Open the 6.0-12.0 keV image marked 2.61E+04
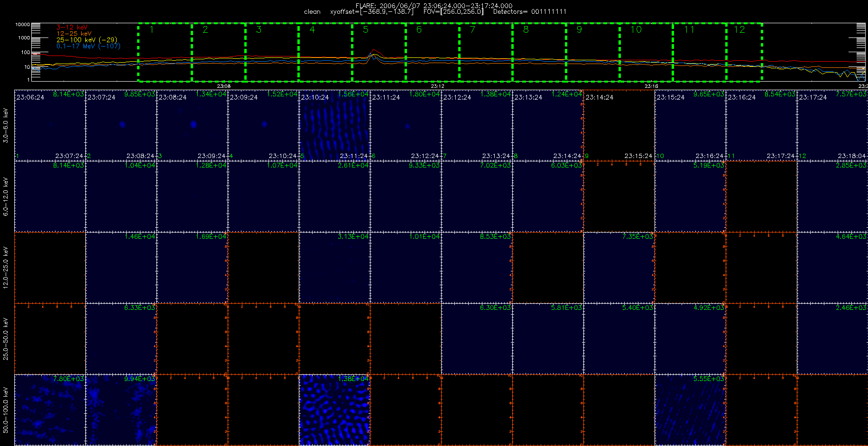868x446 pixels. tap(334, 196)
